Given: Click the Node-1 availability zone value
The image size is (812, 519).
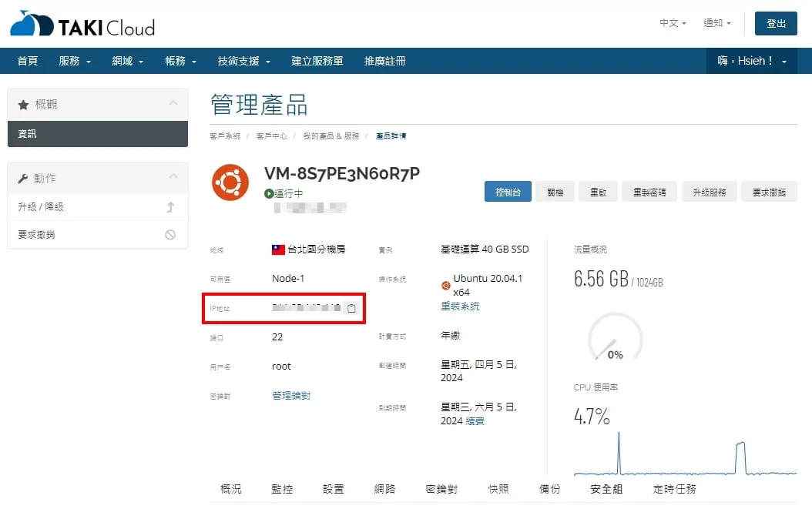Looking at the screenshot, I should (288, 279).
